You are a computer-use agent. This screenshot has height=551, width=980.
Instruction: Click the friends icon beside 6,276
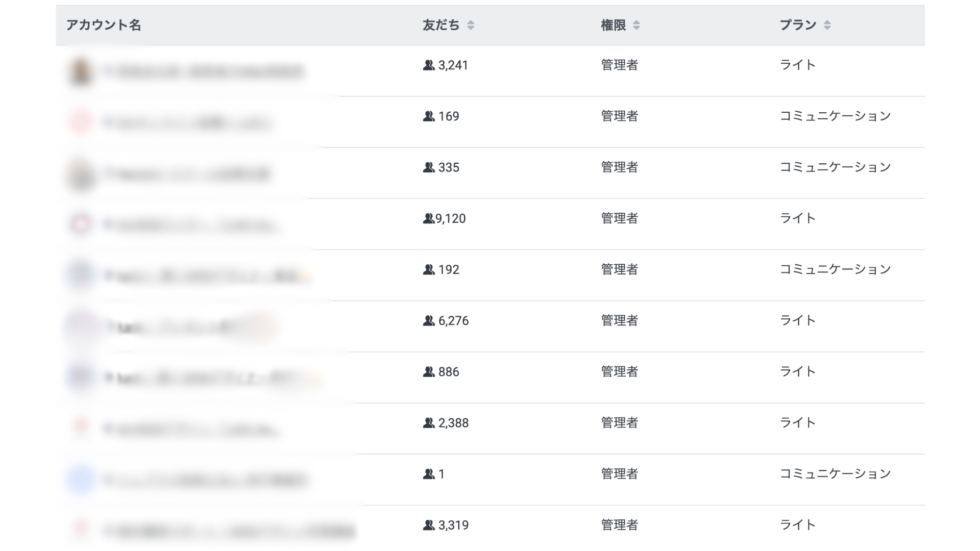429,320
